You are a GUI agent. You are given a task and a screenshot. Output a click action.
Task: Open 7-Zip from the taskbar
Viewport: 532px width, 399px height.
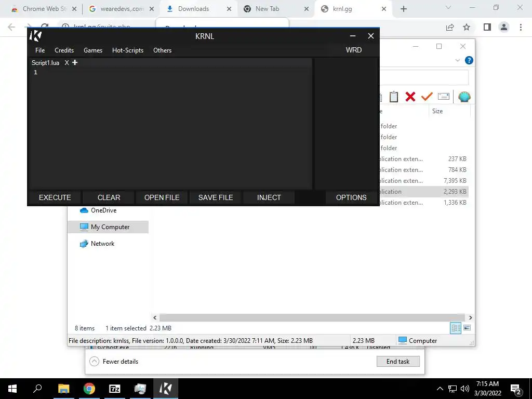pyautogui.click(x=115, y=389)
